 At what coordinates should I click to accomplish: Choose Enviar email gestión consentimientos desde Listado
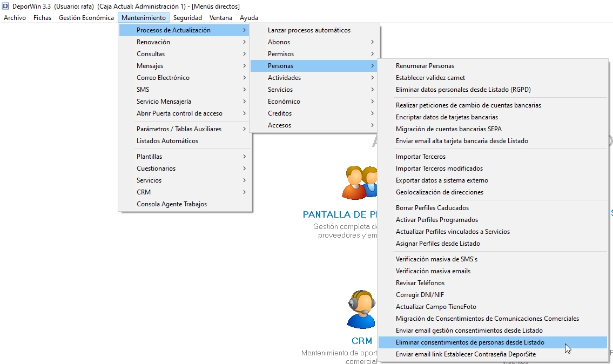pos(493,331)
